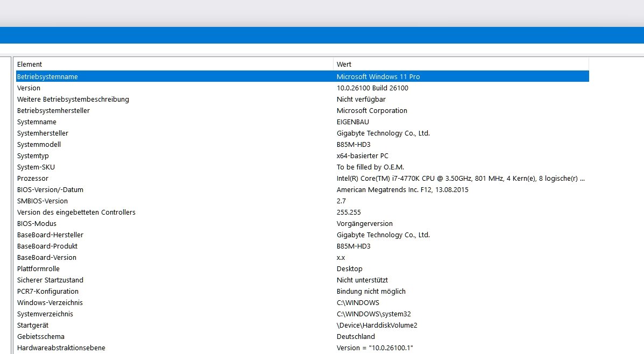Click x64-basierter PC value
The width and height of the screenshot is (644, 354).
(x=362, y=155)
